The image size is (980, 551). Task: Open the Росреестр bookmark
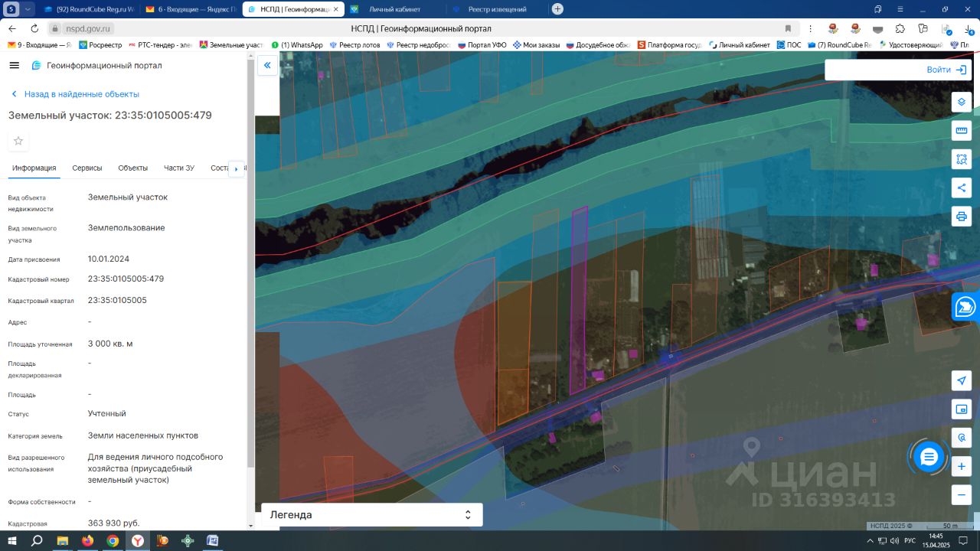(100, 45)
